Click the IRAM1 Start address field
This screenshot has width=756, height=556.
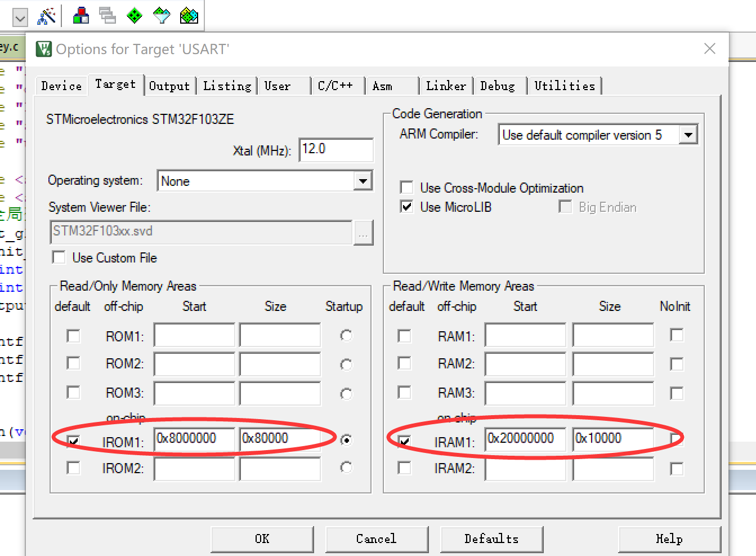(525, 439)
